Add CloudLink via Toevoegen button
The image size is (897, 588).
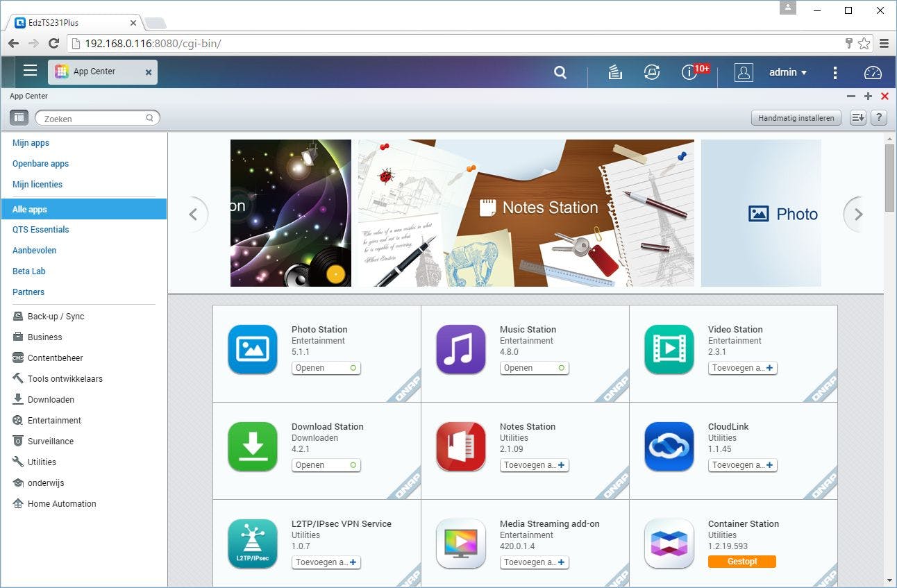tap(743, 465)
